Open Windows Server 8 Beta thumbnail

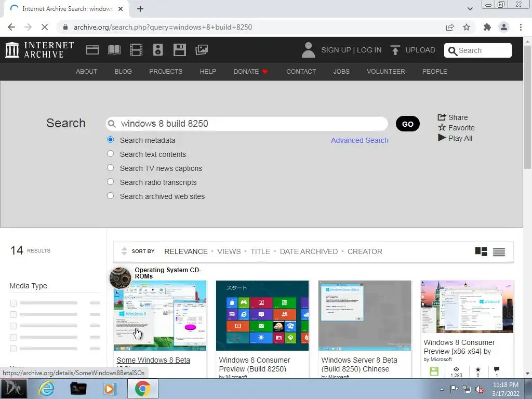pos(364,315)
